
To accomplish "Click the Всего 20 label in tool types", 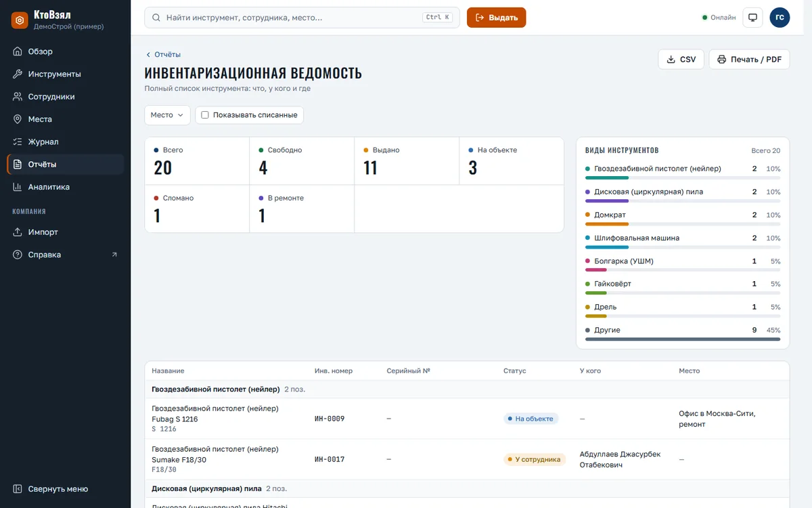I will (x=766, y=150).
